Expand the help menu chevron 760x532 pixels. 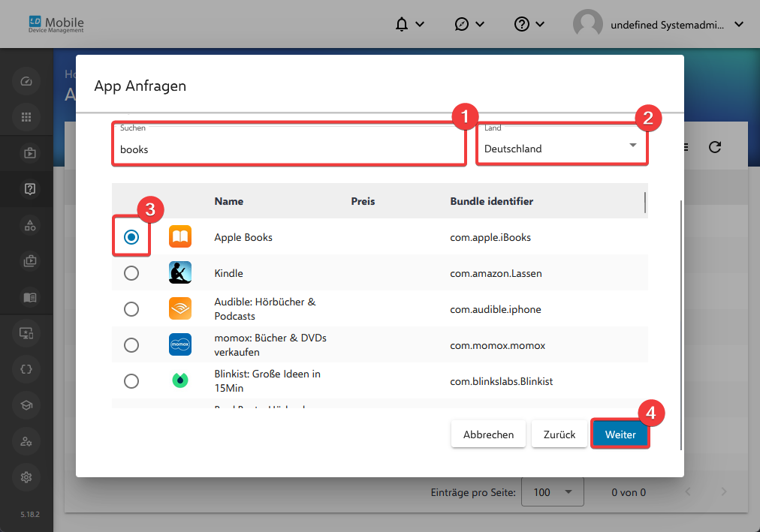(540, 24)
